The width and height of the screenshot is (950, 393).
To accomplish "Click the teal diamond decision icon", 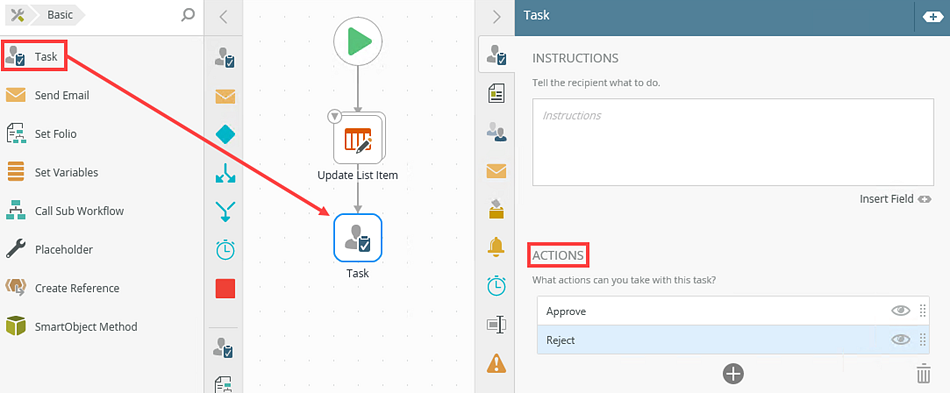I will coord(225,134).
